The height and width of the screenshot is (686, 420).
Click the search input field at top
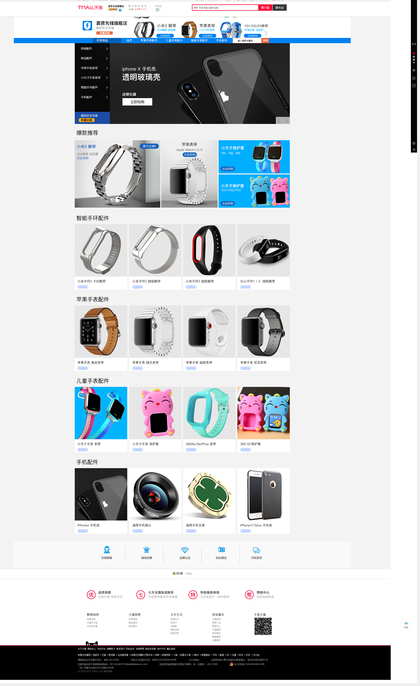click(x=225, y=7)
